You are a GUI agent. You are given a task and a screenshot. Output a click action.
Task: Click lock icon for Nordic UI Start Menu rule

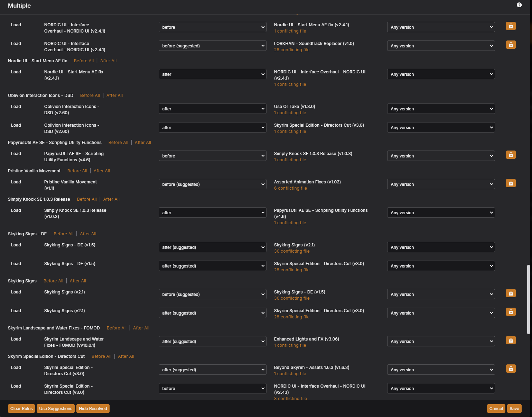point(511,26)
